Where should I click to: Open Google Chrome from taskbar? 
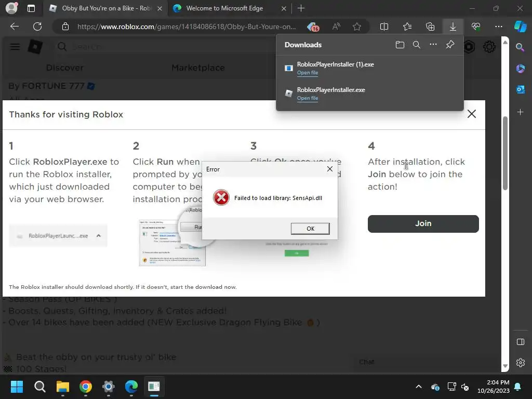pos(86,387)
